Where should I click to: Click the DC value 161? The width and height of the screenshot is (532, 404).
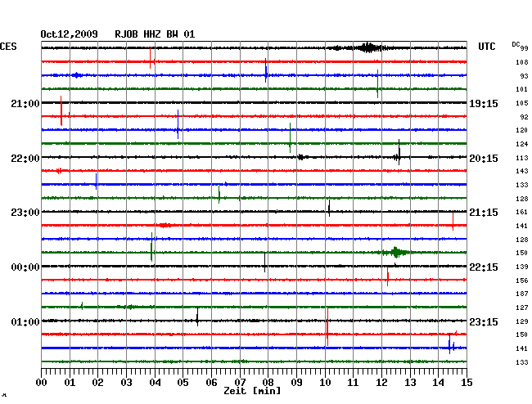click(522, 212)
